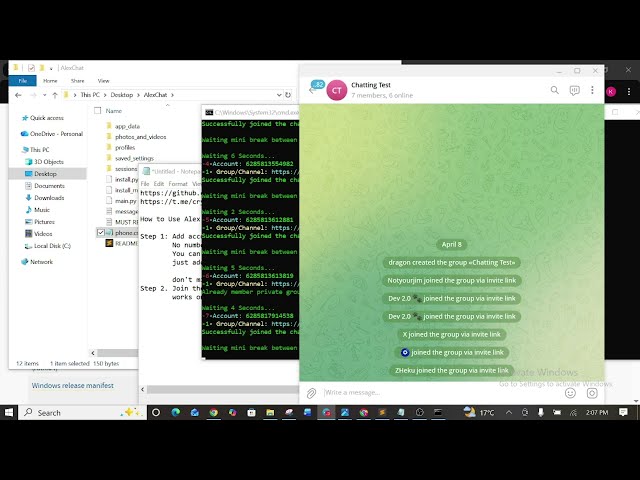Click the Explorer horizontal scrollbar left arrow
Viewport: 640px width, 480px height.
[93, 353]
